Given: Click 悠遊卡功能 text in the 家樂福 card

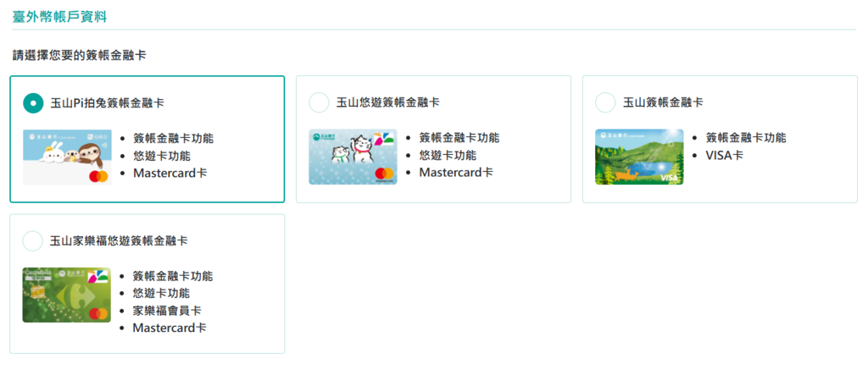Looking at the screenshot, I should [161, 293].
